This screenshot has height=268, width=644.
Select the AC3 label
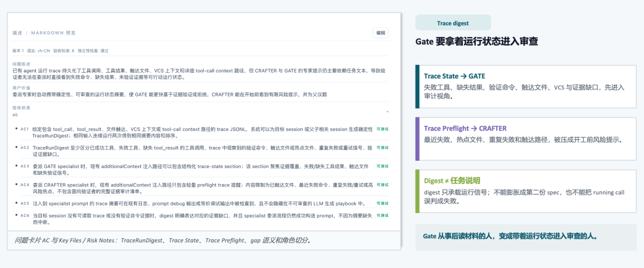[x=24, y=166]
